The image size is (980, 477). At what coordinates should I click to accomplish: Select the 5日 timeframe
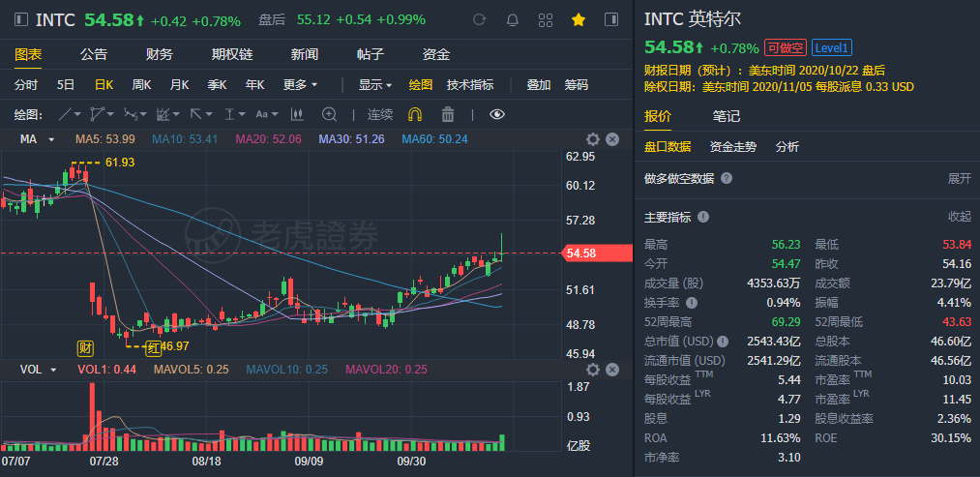click(66, 84)
